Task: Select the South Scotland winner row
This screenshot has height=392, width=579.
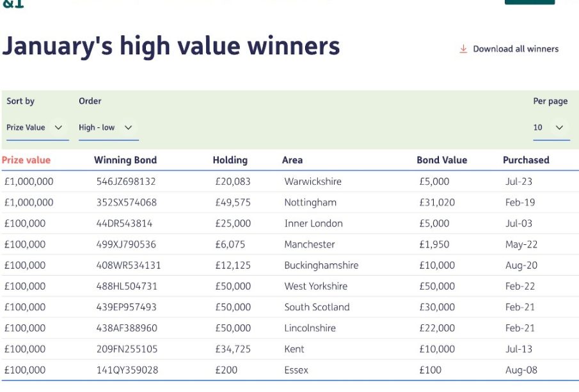Action: [317, 308]
